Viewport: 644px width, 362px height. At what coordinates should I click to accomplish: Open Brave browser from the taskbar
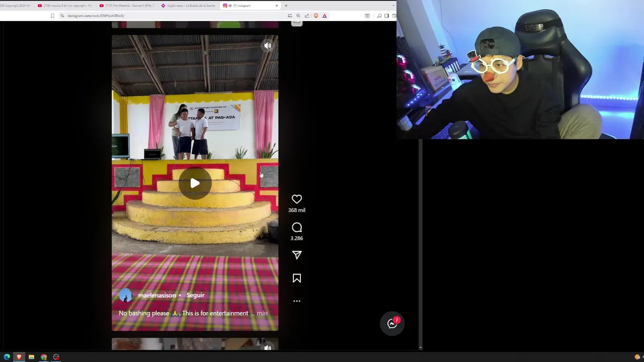coord(19,357)
